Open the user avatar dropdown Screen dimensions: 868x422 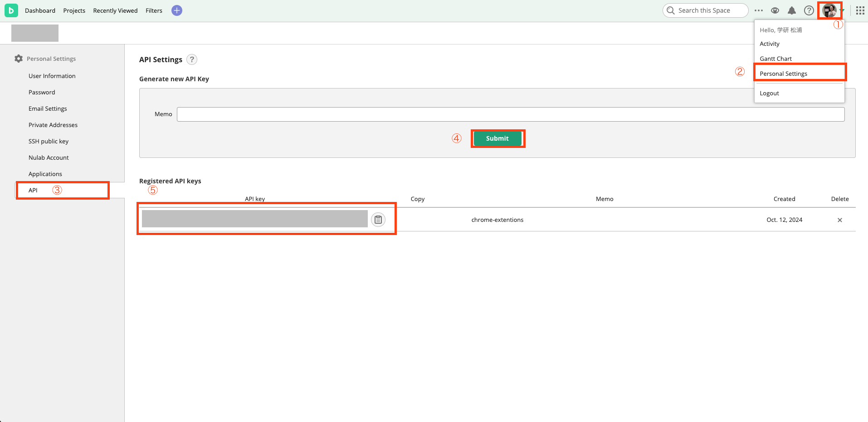pos(829,10)
